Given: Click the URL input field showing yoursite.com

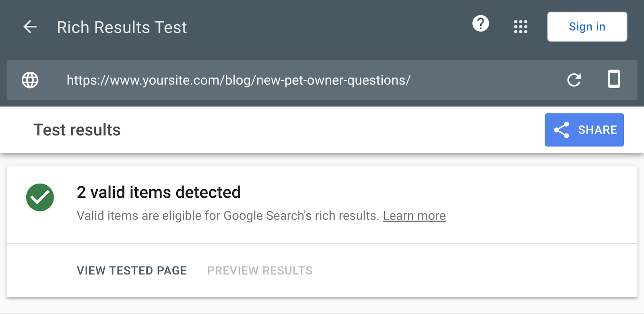Looking at the screenshot, I should (238, 80).
